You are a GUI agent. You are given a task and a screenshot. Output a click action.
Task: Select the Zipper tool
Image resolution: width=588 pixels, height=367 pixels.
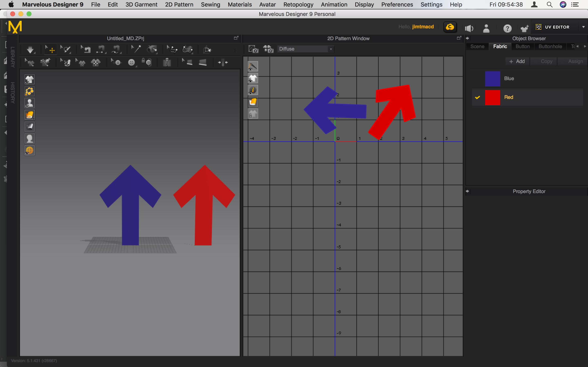click(167, 62)
